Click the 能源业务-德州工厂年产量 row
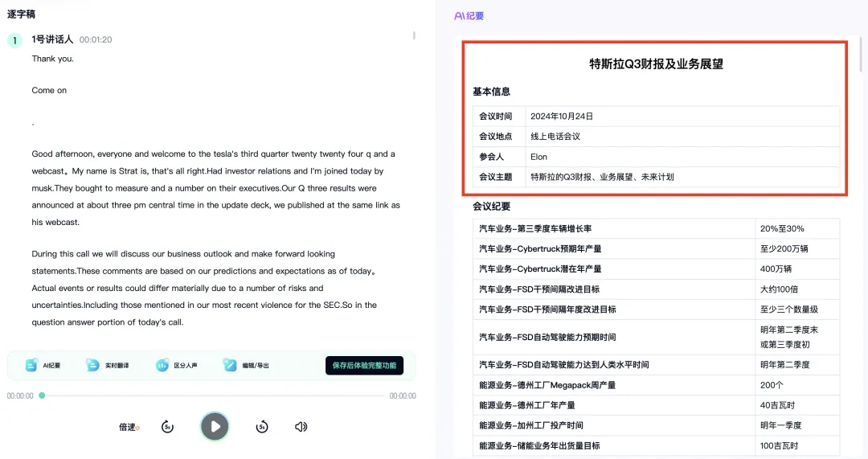 656,405
